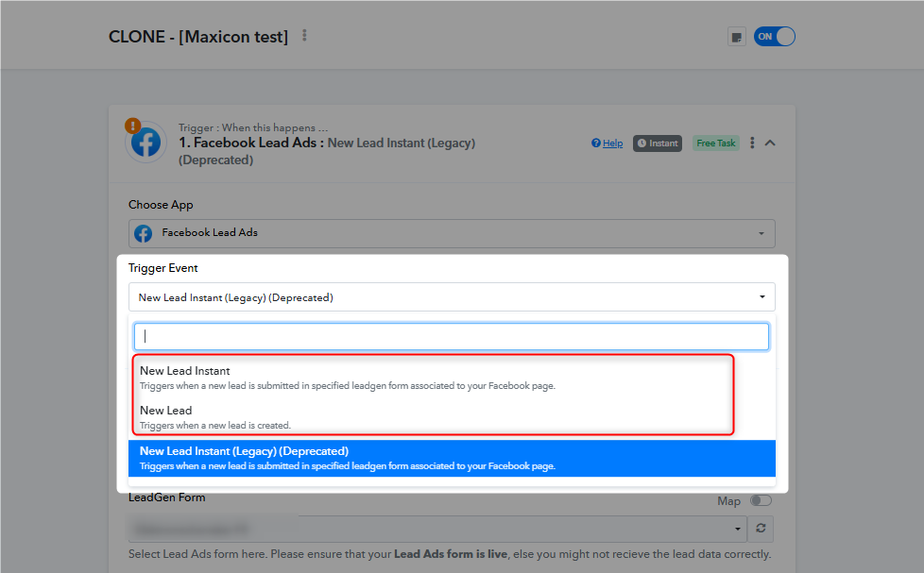Click the Free Task badge
This screenshot has height=573, width=924.
click(x=715, y=143)
